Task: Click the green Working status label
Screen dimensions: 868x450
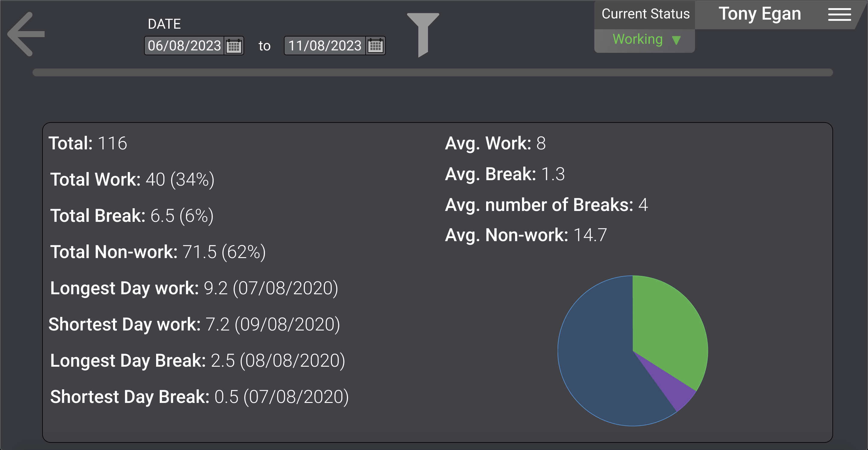Action: [x=637, y=40]
